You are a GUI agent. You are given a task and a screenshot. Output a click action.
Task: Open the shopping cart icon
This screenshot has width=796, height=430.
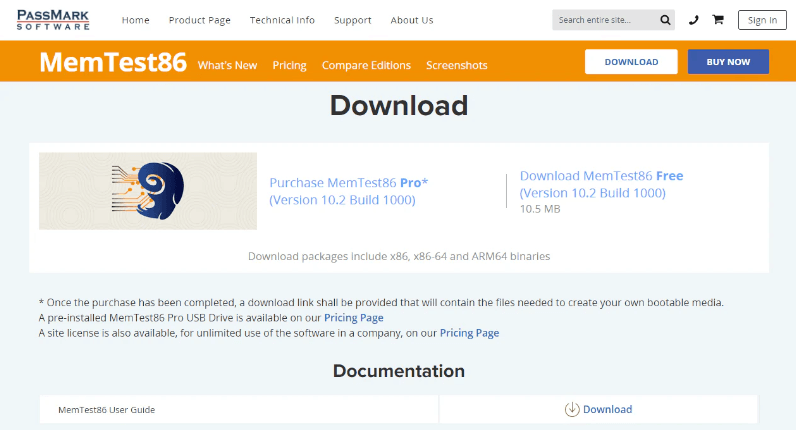coord(718,20)
